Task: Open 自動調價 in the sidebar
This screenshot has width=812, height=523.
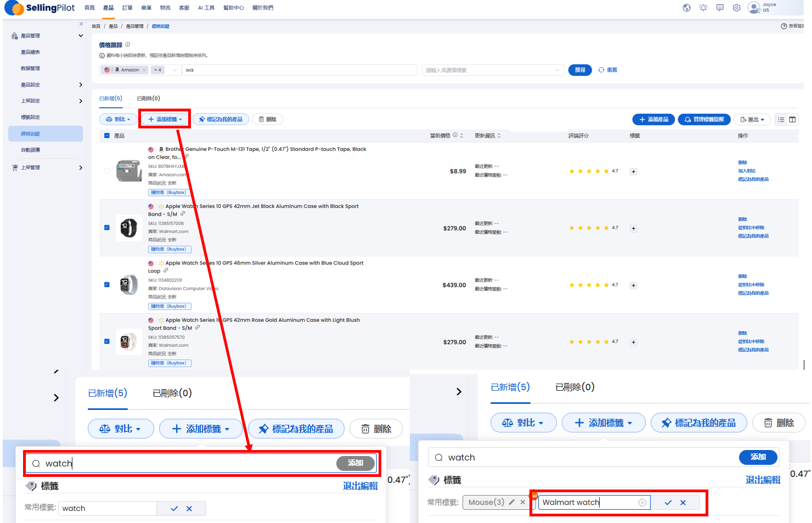Action: 30,150
